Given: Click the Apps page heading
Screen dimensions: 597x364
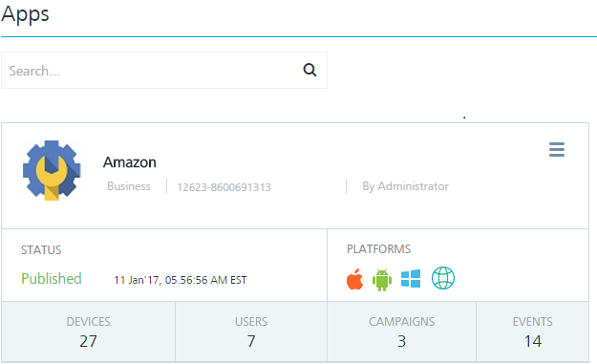Looking at the screenshot, I should (x=25, y=14).
